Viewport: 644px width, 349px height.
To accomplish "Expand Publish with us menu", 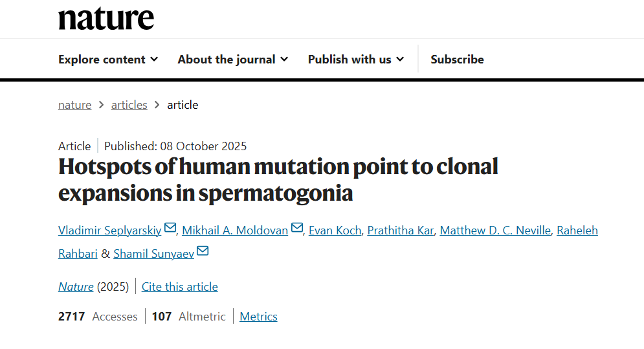I will coord(356,60).
